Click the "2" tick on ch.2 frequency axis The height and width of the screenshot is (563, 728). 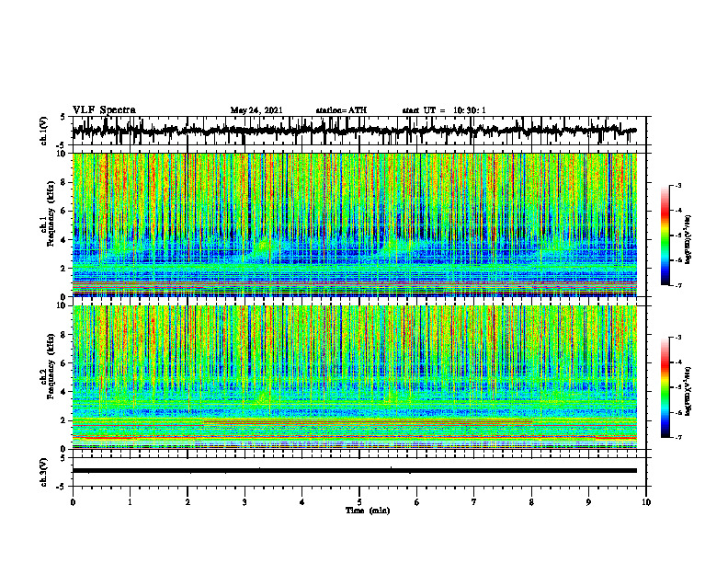click(63, 420)
